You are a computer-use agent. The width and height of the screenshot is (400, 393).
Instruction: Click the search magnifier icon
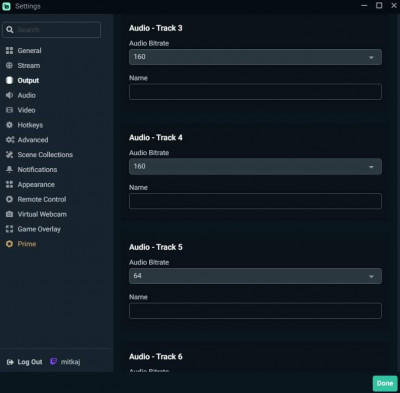(x=10, y=30)
